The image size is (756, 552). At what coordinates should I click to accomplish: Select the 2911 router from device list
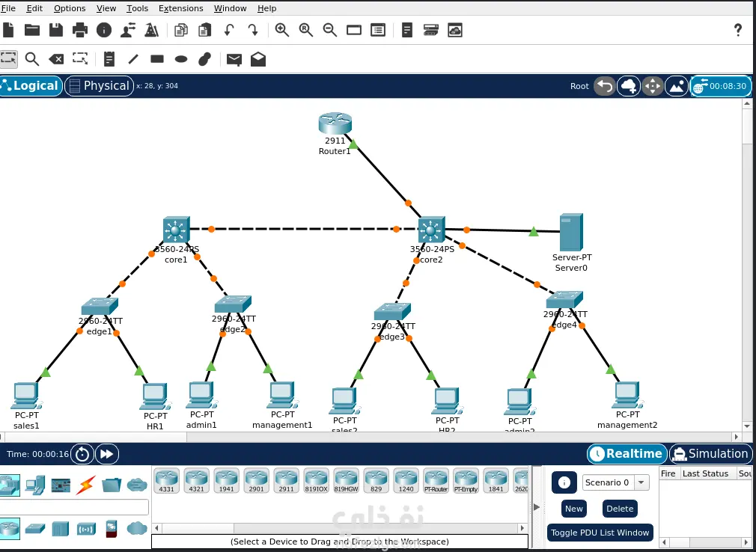pos(286,481)
